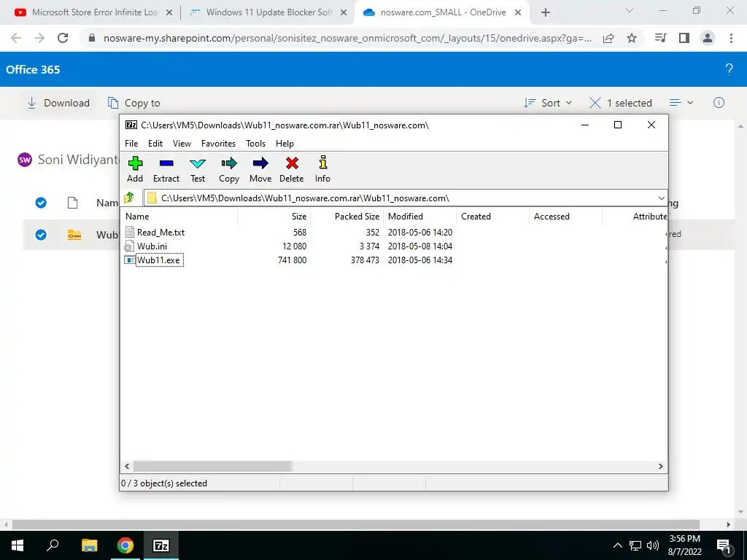Open the OneDrive Sort dropdown
Screen dimensions: 747x560
(x=548, y=103)
